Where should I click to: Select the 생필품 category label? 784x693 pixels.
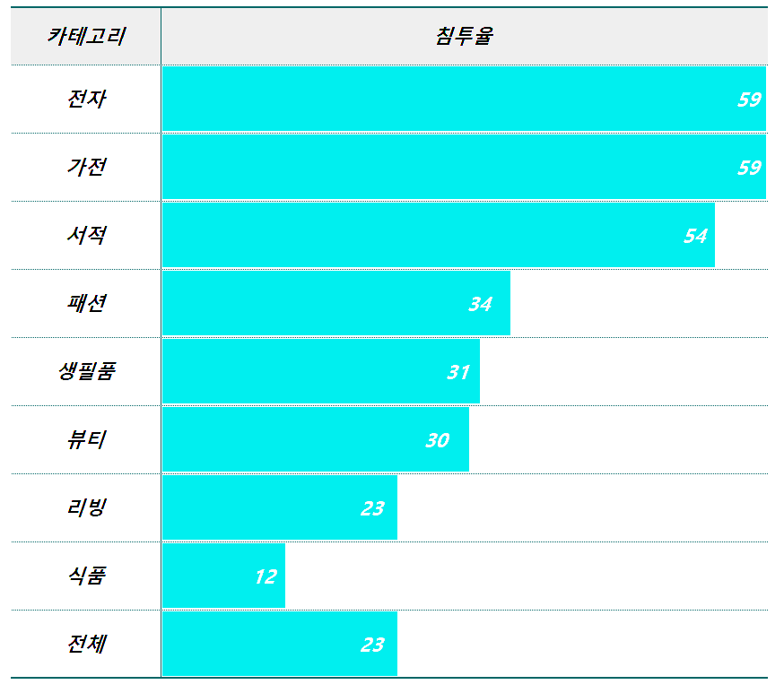tap(86, 371)
